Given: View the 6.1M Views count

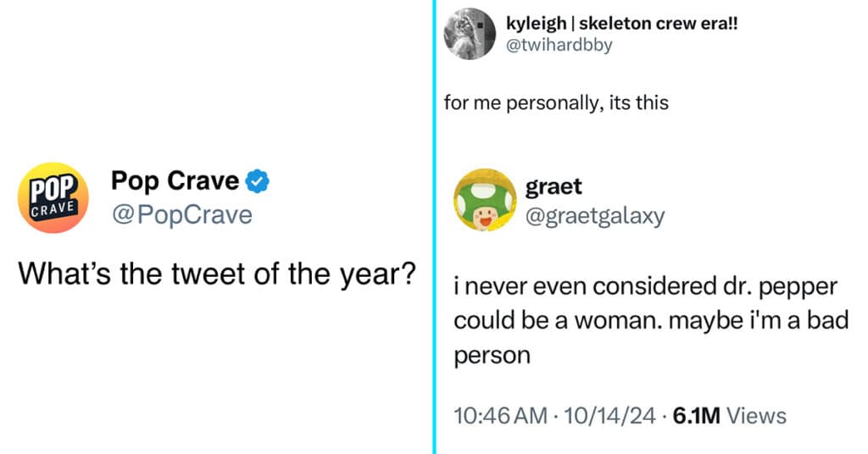Looking at the screenshot, I should pos(729,416).
